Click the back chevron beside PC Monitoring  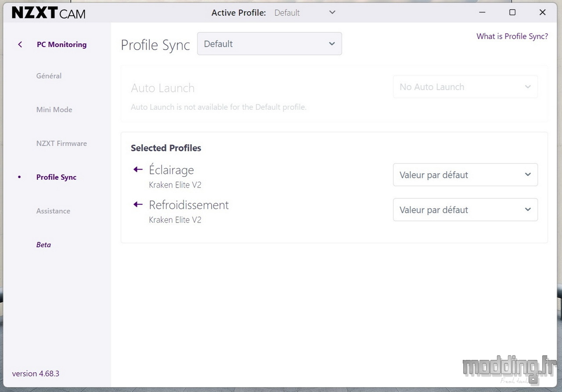coord(20,44)
